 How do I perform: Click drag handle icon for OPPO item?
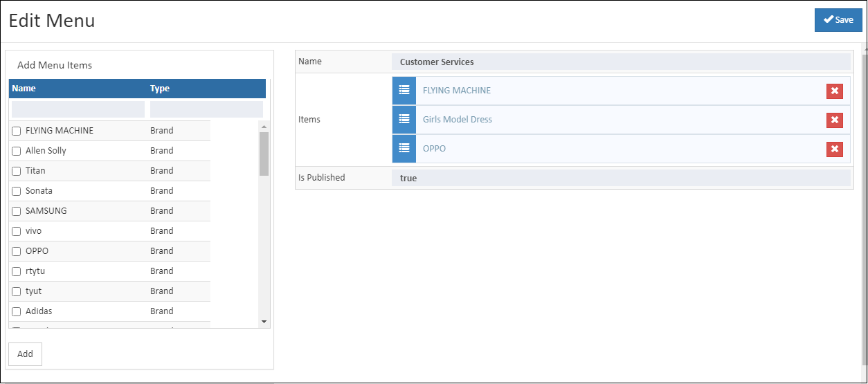(x=404, y=149)
